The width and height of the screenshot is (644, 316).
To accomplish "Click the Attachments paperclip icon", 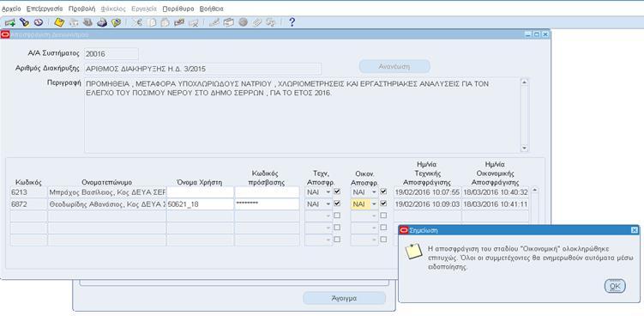I will (x=256, y=22).
